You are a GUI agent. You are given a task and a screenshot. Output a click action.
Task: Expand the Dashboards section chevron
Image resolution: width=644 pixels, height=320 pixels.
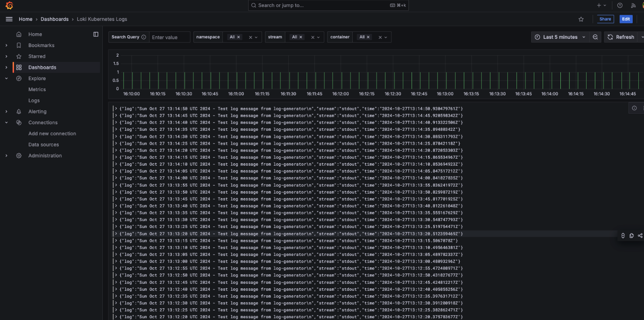click(6, 68)
